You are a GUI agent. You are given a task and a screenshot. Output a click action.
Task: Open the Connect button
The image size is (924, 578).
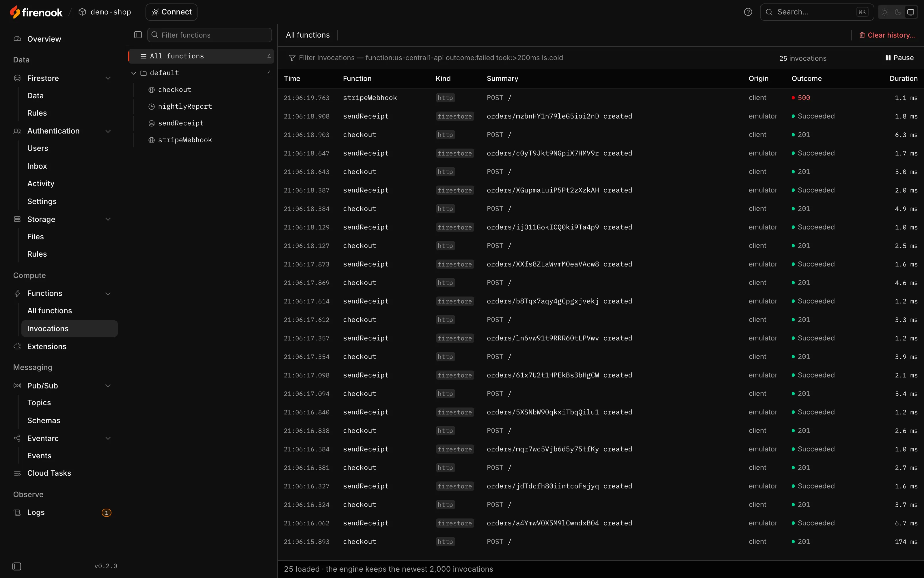coord(172,12)
